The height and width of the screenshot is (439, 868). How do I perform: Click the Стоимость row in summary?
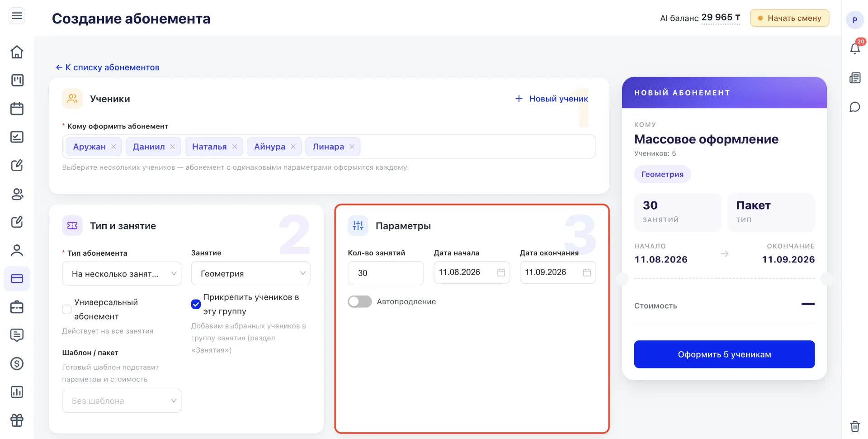click(x=724, y=306)
